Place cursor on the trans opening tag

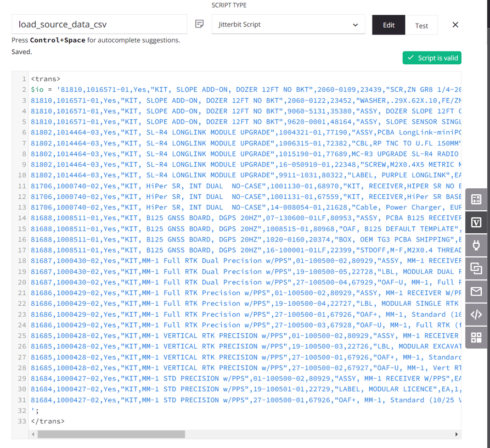pyautogui.click(x=49, y=79)
